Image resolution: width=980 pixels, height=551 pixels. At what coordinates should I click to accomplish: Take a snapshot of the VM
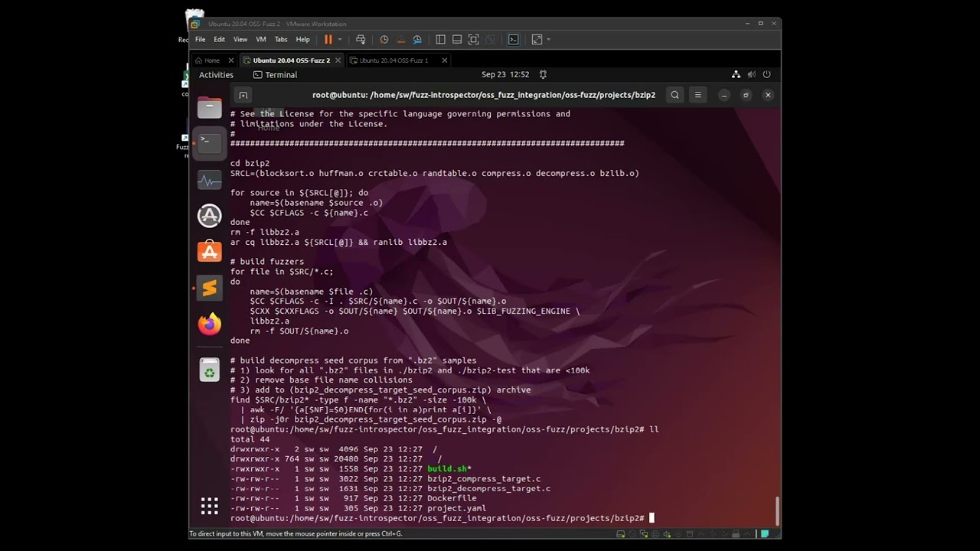coord(384,39)
